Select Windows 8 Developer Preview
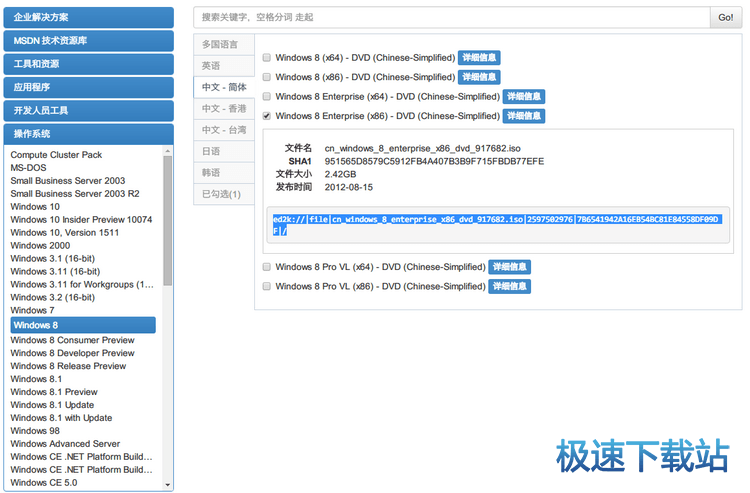Screen dimensions: 750x493 [73, 353]
